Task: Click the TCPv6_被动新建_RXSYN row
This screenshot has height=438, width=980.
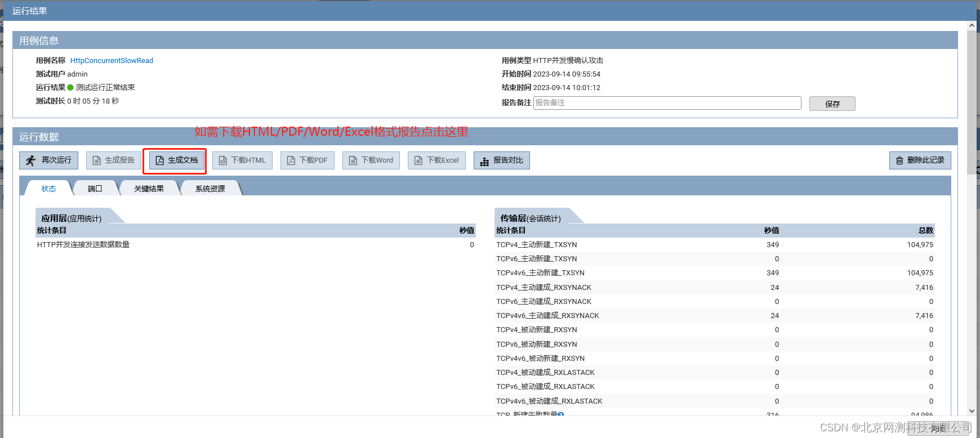Action: coord(715,345)
